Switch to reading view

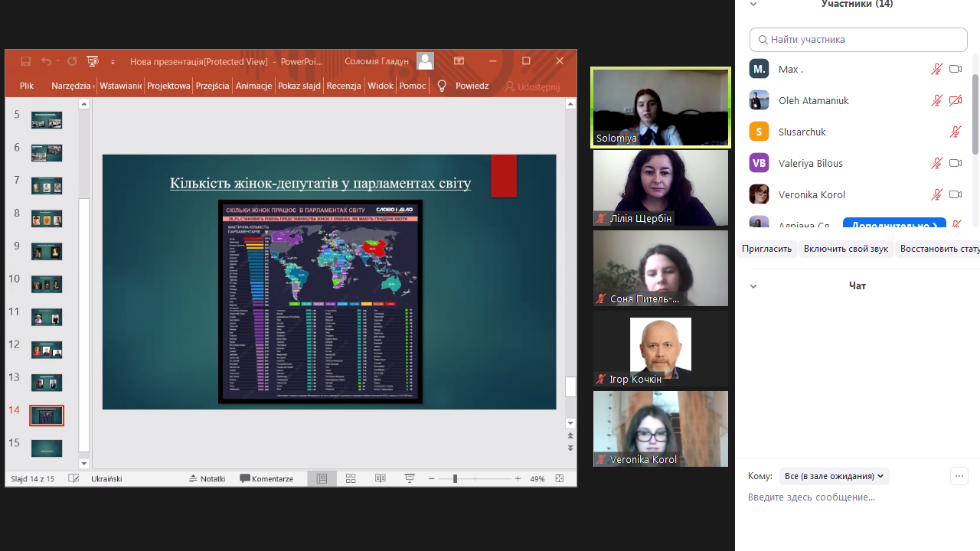click(381, 478)
